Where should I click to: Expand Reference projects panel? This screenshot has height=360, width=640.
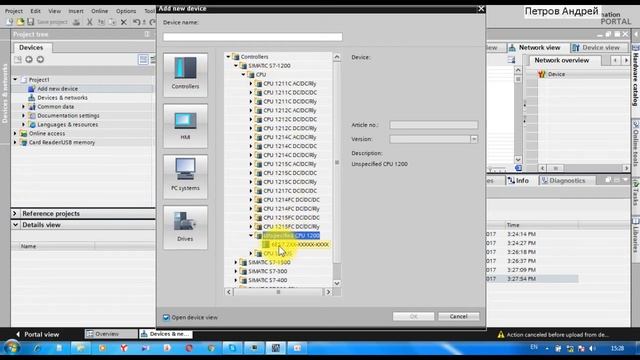(15, 213)
